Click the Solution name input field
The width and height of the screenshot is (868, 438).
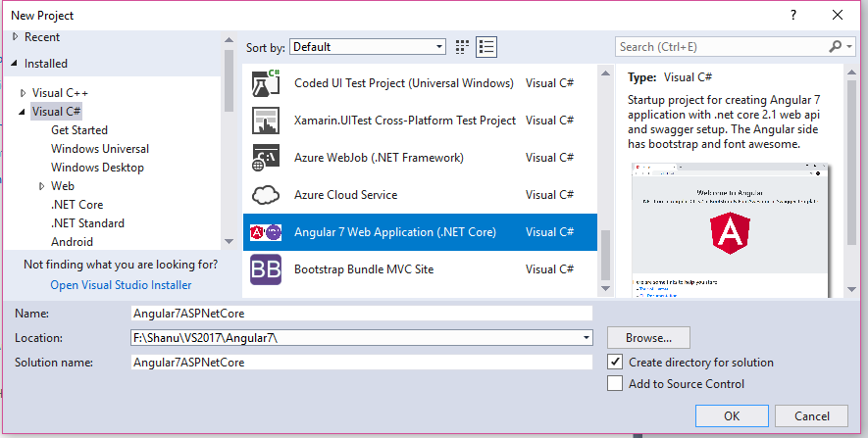click(362, 363)
